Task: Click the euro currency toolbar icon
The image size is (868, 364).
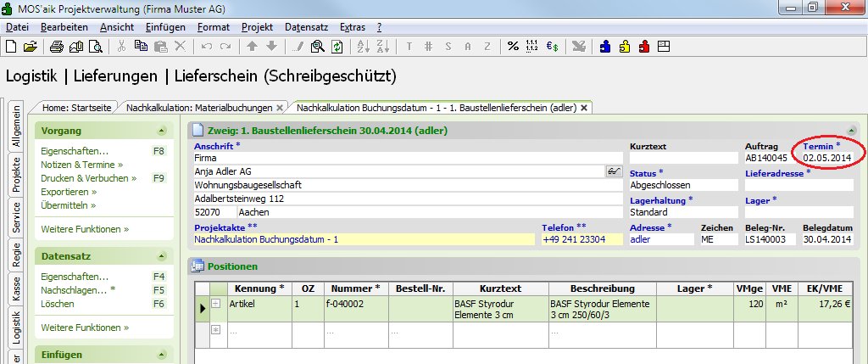Action: click(x=551, y=47)
